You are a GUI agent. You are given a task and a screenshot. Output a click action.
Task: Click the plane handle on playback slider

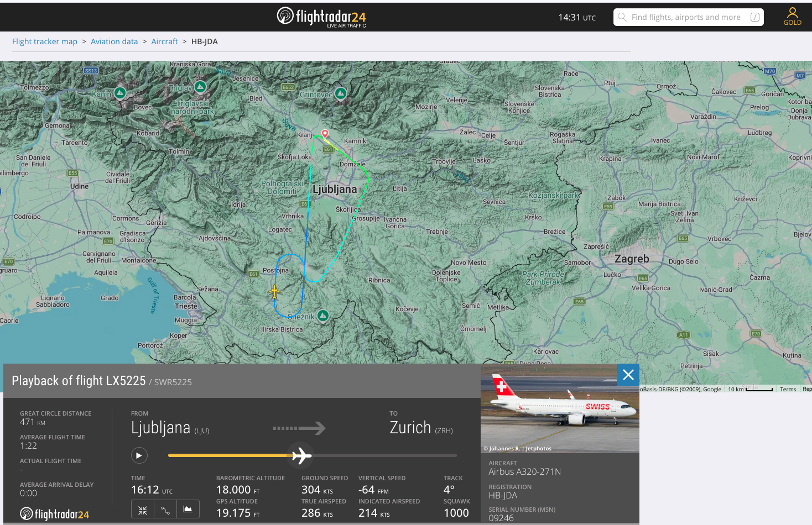coord(301,455)
